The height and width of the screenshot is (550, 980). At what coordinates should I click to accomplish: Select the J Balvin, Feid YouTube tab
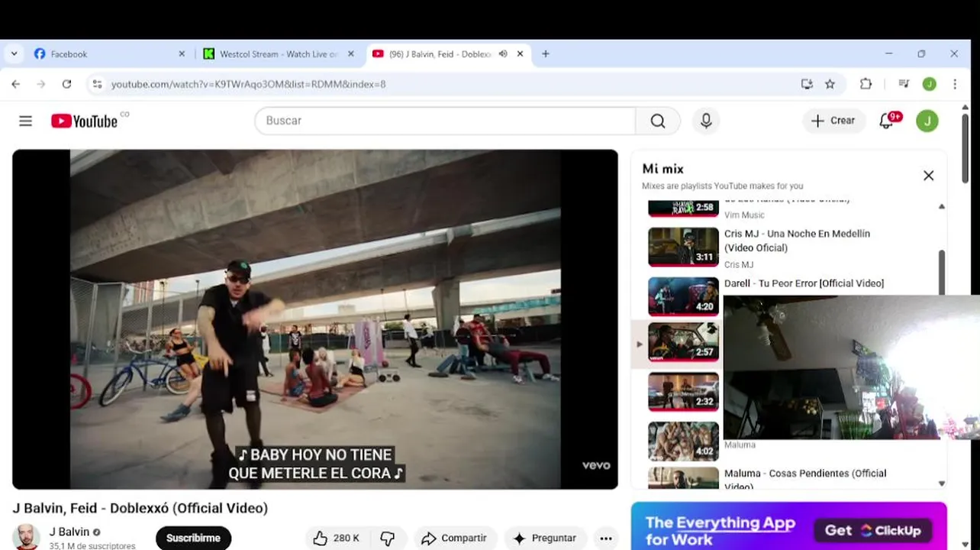[x=447, y=54]
